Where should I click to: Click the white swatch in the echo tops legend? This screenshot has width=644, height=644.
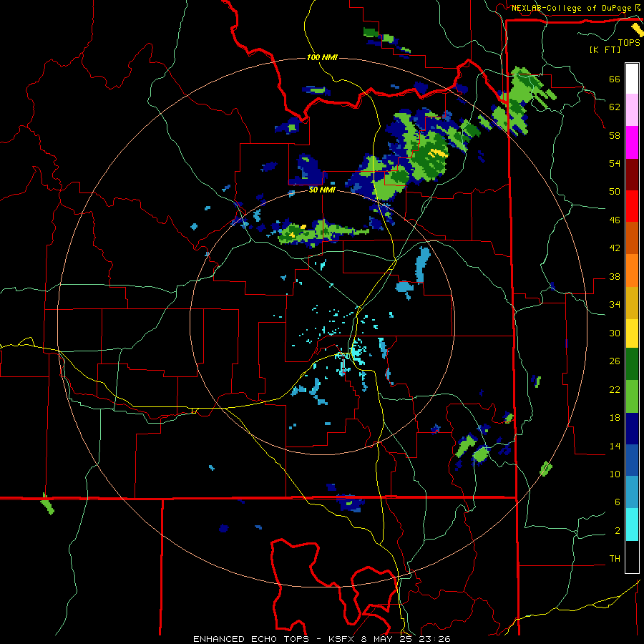click(632, 79)
